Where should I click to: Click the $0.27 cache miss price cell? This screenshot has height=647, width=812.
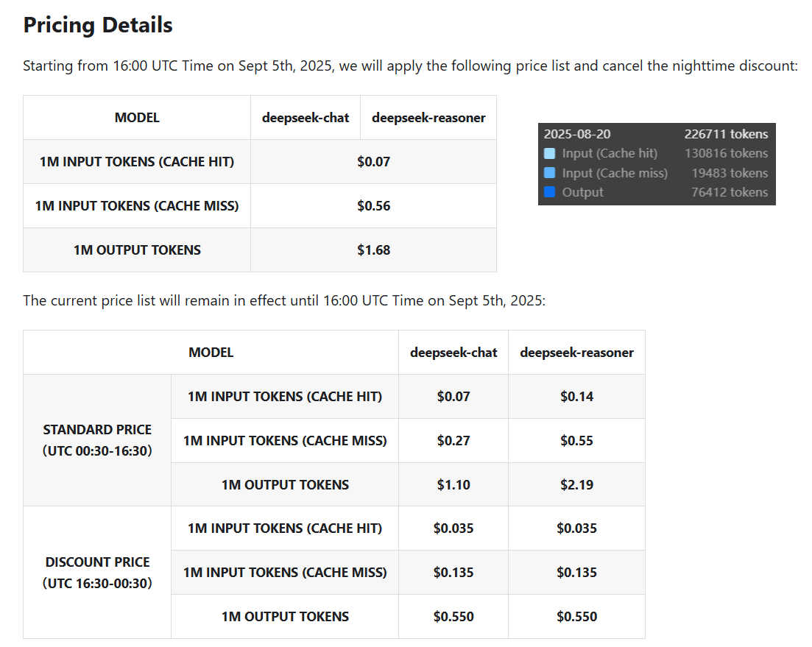click(x=453, y=440)
